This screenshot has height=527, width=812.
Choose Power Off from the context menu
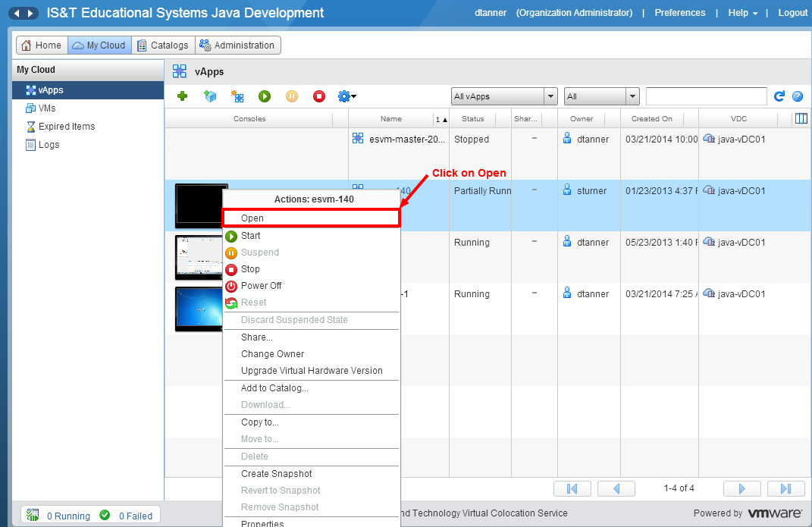pos(261,286)
